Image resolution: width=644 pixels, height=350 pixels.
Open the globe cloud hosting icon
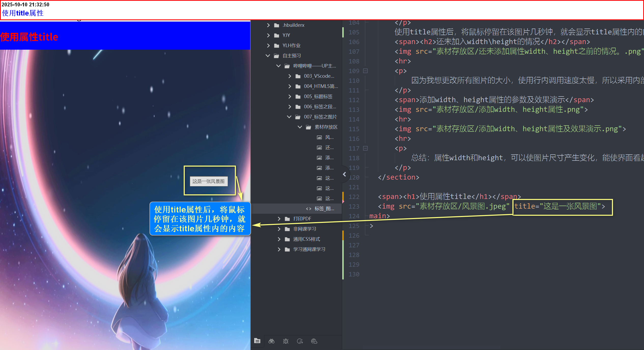(314, 341)
